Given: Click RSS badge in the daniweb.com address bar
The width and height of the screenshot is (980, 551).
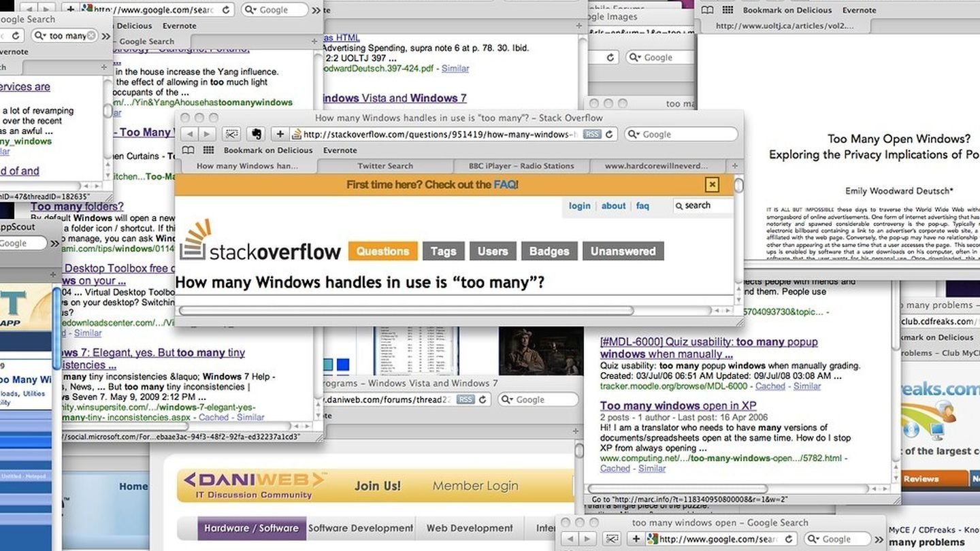Looking at the screenshot, I should click(x=465, y=399).
